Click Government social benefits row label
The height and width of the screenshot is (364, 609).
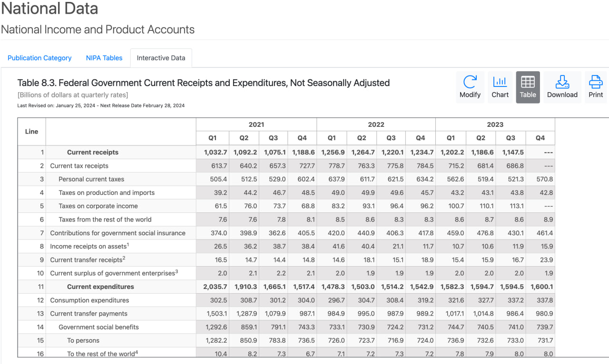99,327
